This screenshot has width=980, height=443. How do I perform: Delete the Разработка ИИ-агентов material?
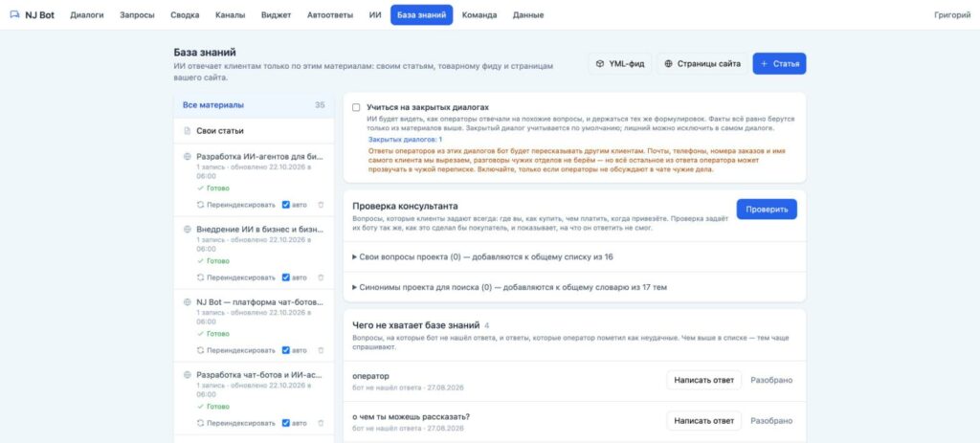(x=322, y=205)
